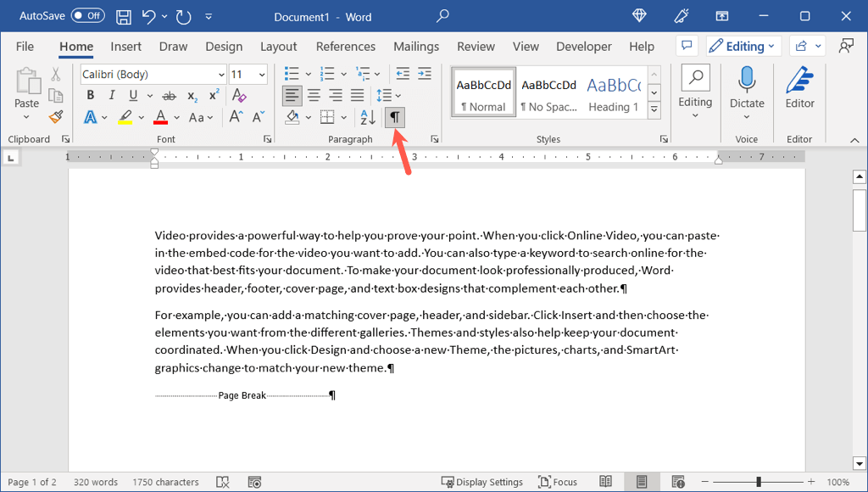Switch to the Insert tab
Viewport: 868px width, 492px height.
126,47
